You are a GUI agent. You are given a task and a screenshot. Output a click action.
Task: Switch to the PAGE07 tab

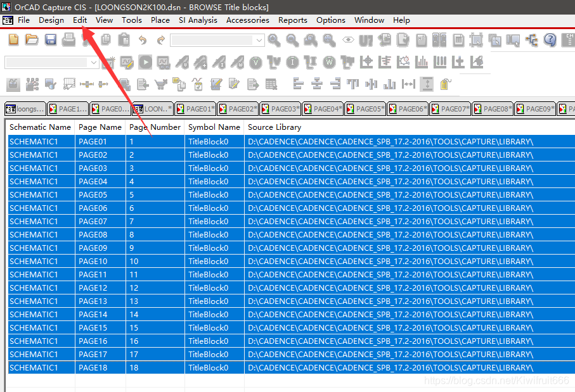click(450, 109)
